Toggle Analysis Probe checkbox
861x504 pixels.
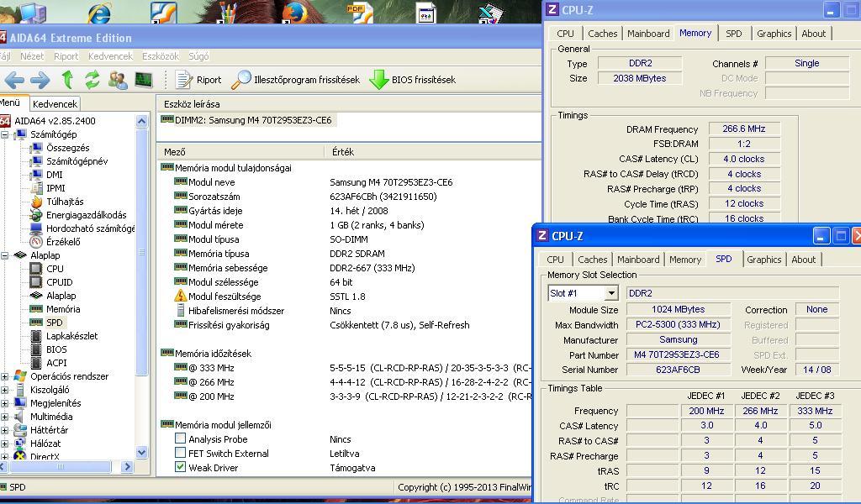pos(180,438)
